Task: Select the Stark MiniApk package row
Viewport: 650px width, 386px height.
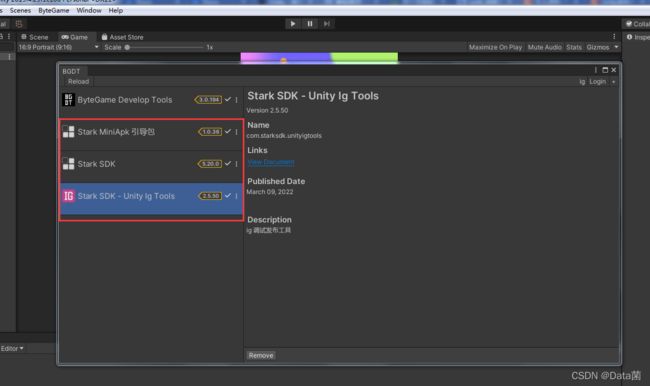Action: click(151, 132)
